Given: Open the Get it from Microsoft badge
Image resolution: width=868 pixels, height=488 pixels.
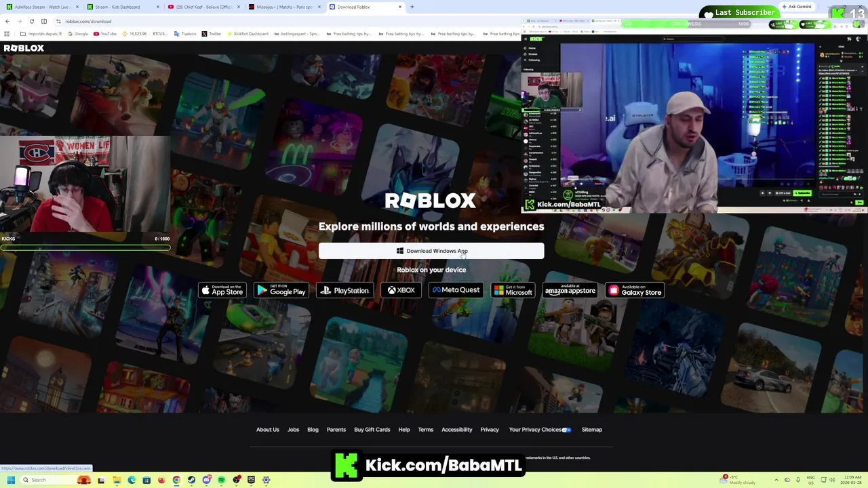Looking at the screenshot, I should (513, 291).
